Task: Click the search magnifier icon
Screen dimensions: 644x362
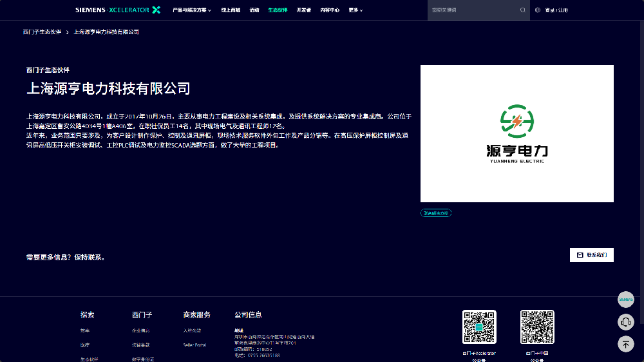Action: coord(522,10)
